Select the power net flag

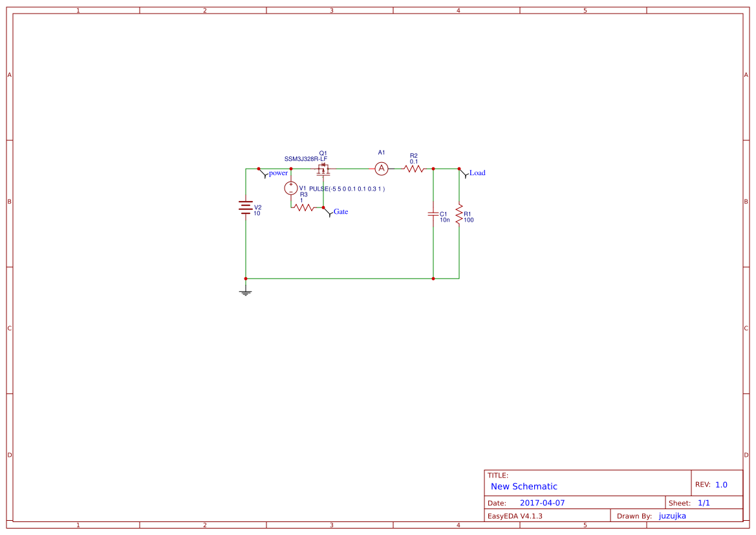[x=277, y=173]
